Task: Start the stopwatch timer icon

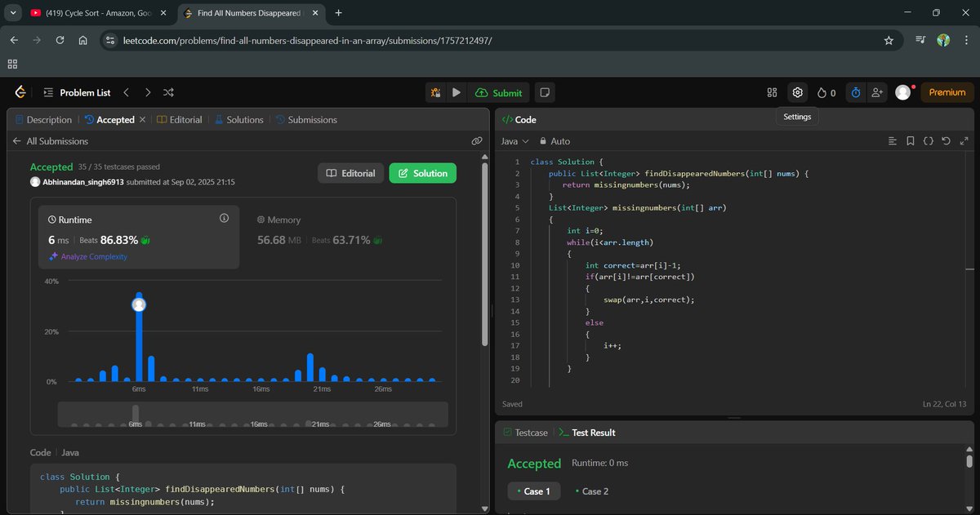Action: tap(855, 92)
